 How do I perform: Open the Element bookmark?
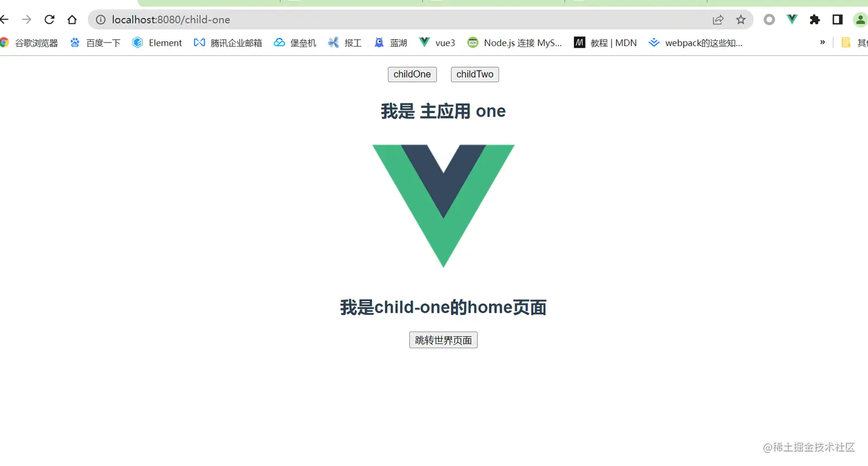click(x=157, y=43)
